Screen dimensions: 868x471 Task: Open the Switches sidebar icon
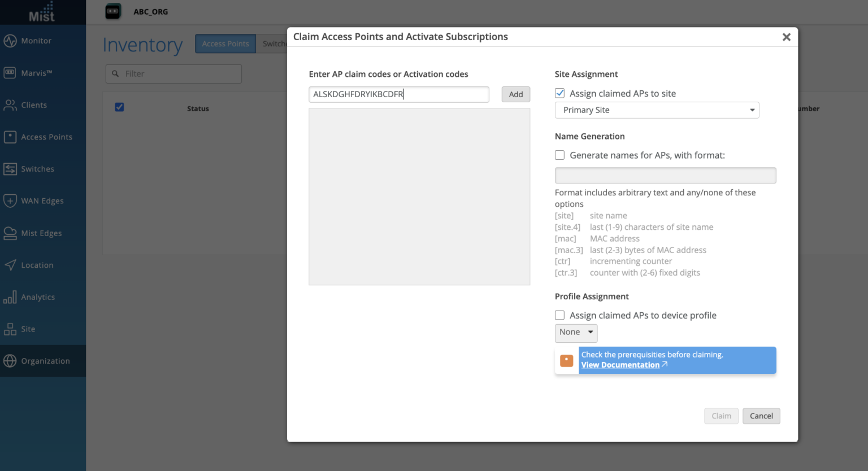[x=10, y=169]
